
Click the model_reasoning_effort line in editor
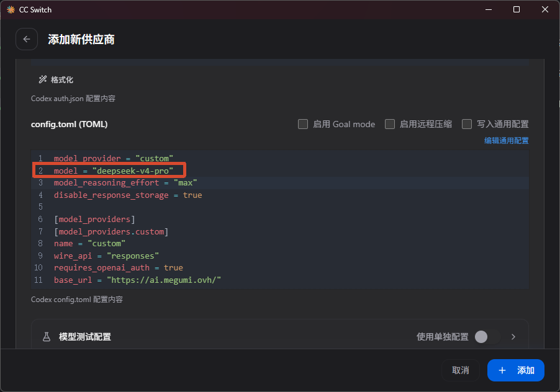point(125,182)
